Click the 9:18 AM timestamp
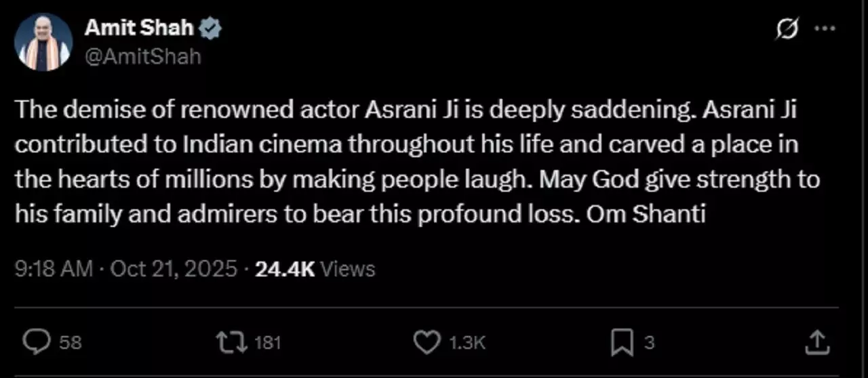Viewport: 868px width, 378px height. coord(54,269)
